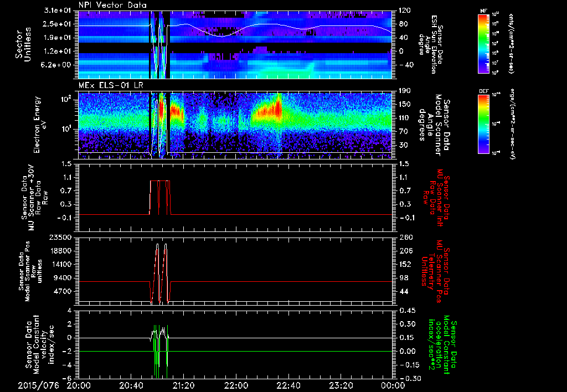
Task: Click the 190 scanner angle tick value
Action: click(x=405, y=91)
